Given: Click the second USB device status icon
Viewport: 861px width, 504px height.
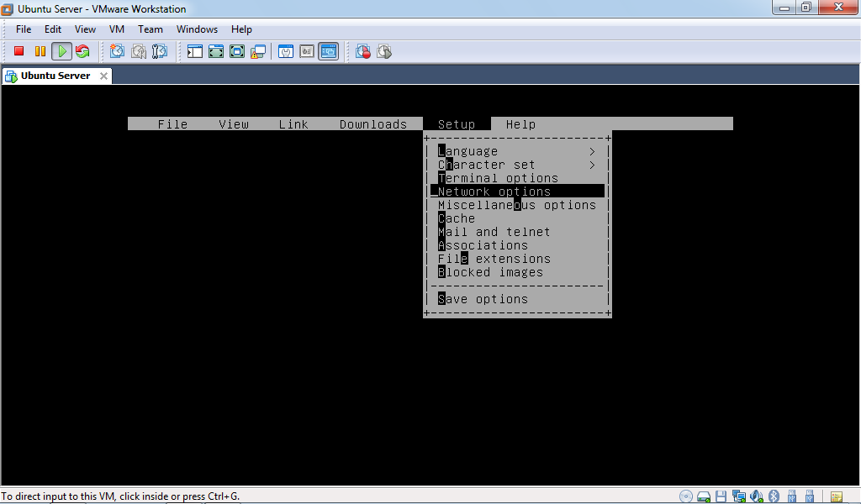Looking at the screenshot, I should tap(809, 496).
